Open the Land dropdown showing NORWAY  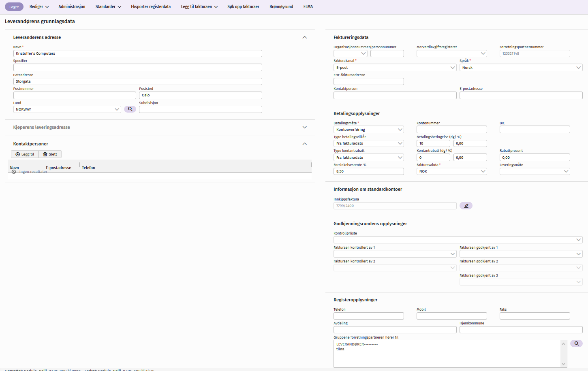pyautogui.click(x=67, y=109)
